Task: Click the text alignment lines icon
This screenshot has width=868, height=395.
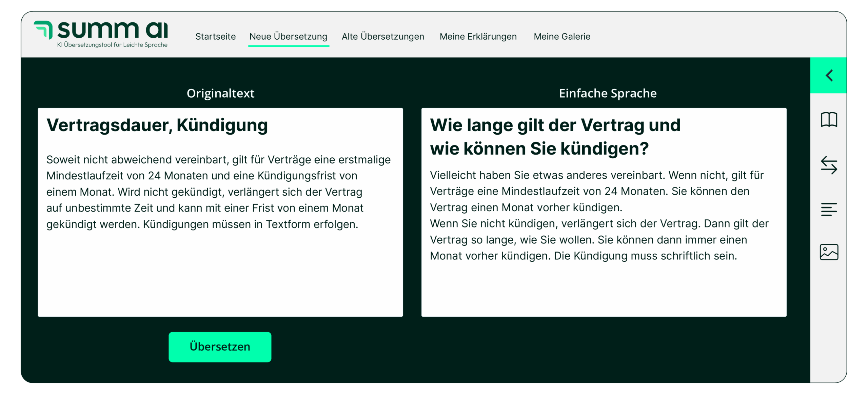Action: point(829,209)
